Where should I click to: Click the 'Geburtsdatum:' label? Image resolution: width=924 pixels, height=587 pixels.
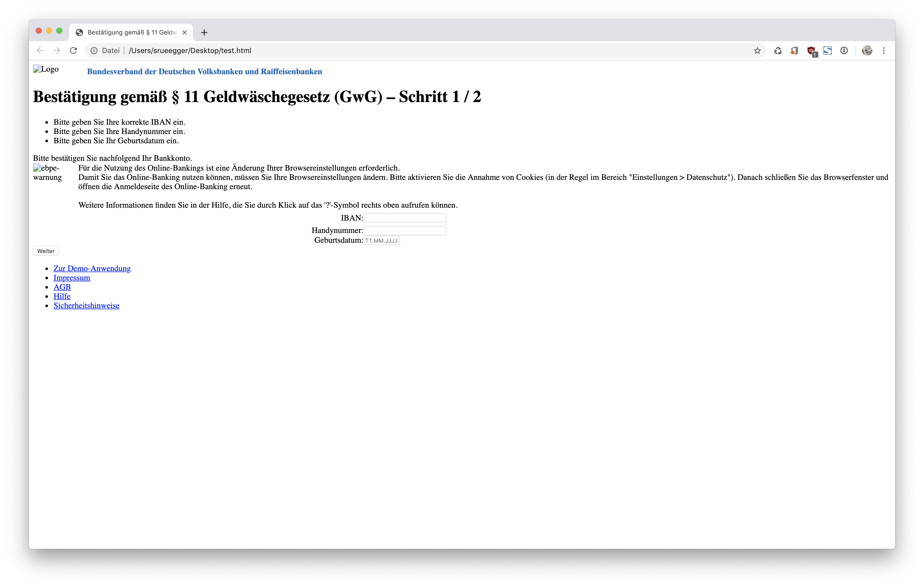(339, 240)
